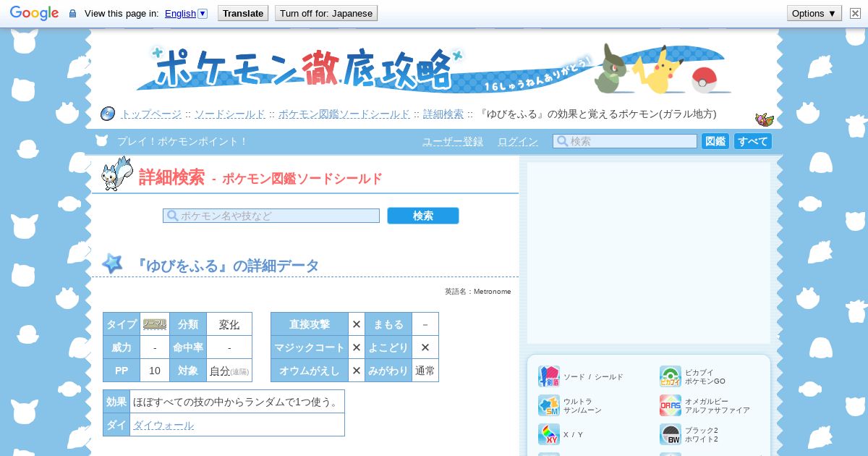Click the オウムがえし header cell
Screen dimensions: 868x456
(310, 371)
